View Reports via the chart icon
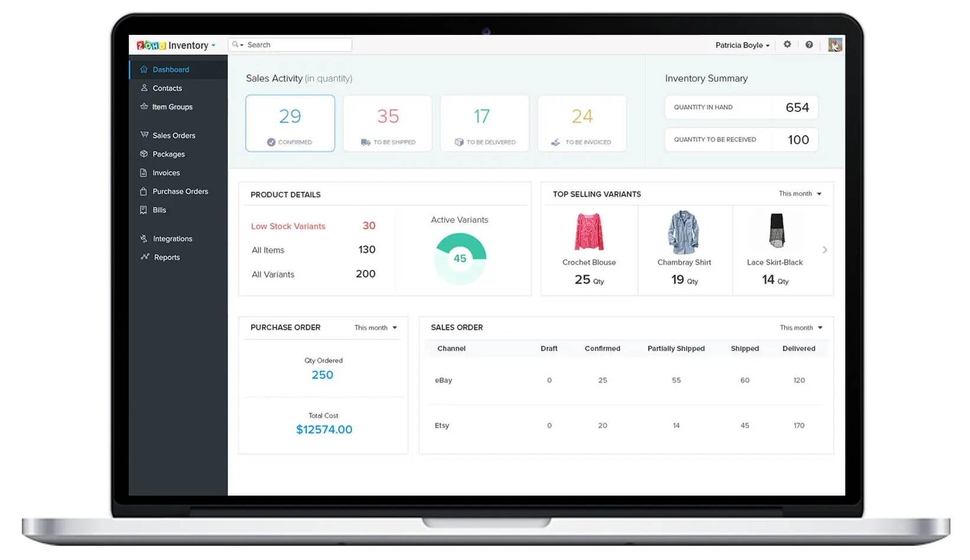The width and height of the screenshot is (970, 560). click(144, 257)
